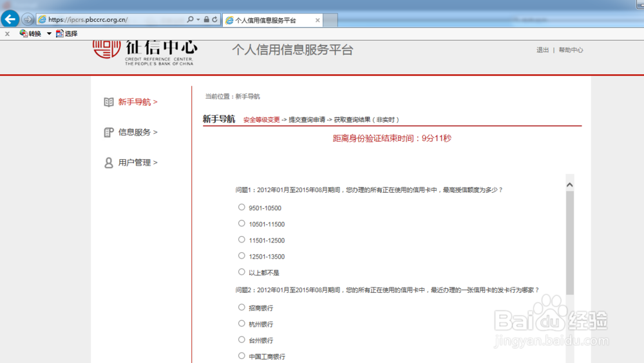Refresh the page with the reload icon
The height and width of the screenshot is (363, 644).
(215, 19)
